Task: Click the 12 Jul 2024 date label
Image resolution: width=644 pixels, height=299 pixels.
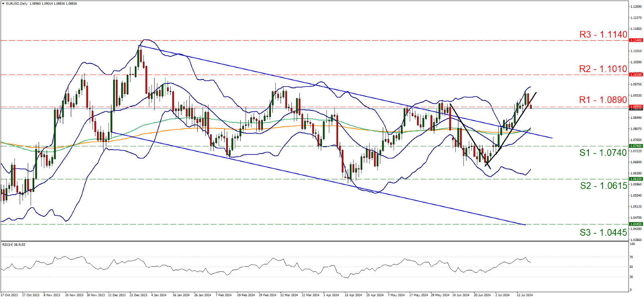Action: 525,295
